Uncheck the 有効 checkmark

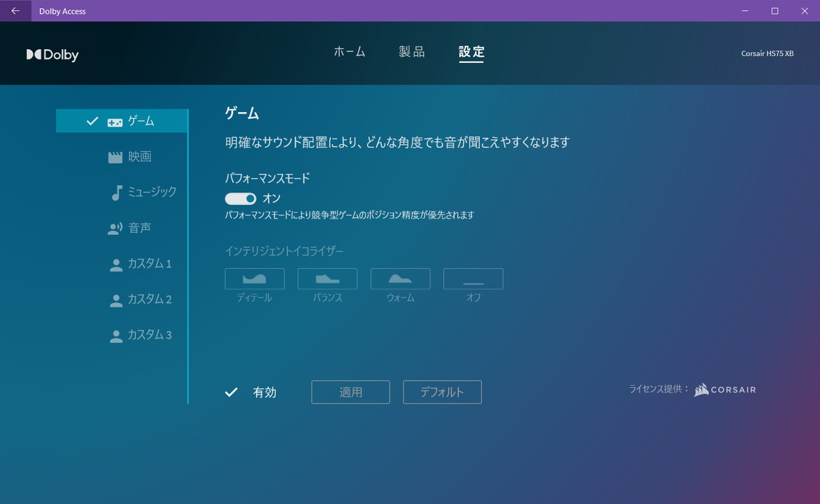[232, 392]
